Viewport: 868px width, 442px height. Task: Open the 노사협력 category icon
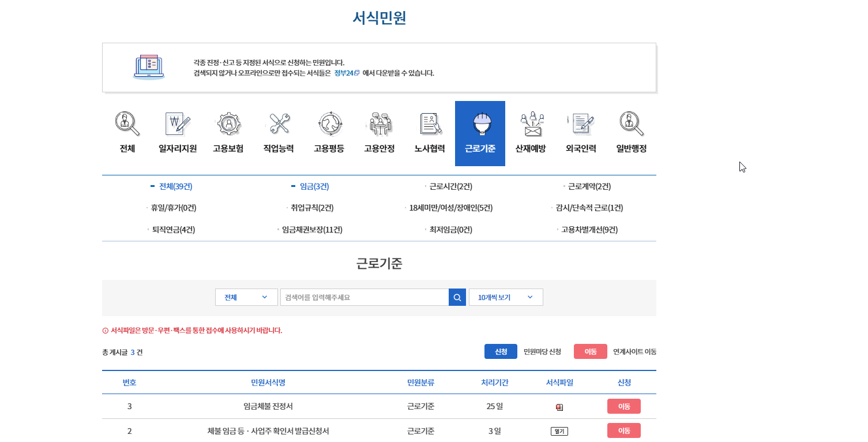(x=430, y=123)
